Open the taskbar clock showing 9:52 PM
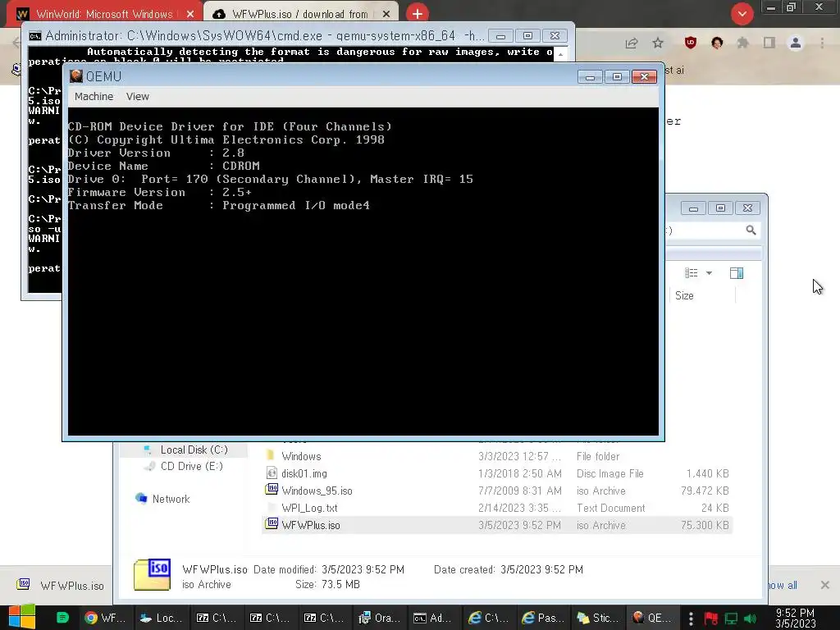This screenshot has height=630, width=840. 796,618
